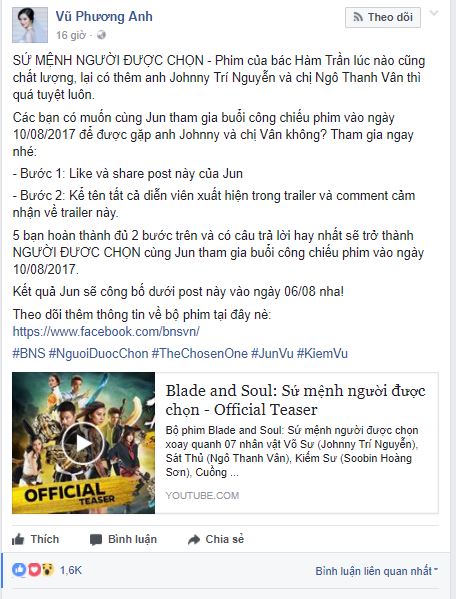The width and height of the screenshot is (456, 599).
Task: Click the Bình luận comment icon
Action: pos(96,539)
